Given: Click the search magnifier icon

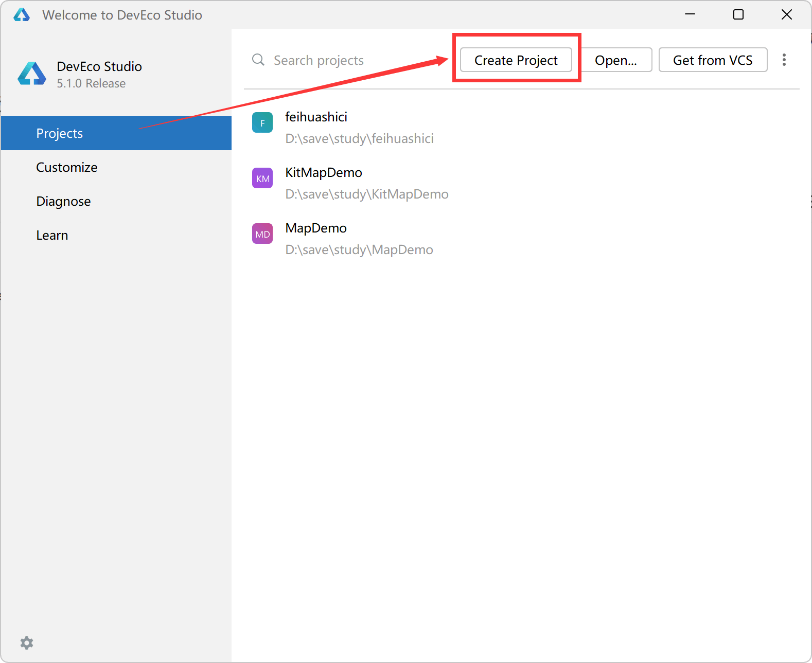Looking at the screenshot, I should click(x=258, y=60).
